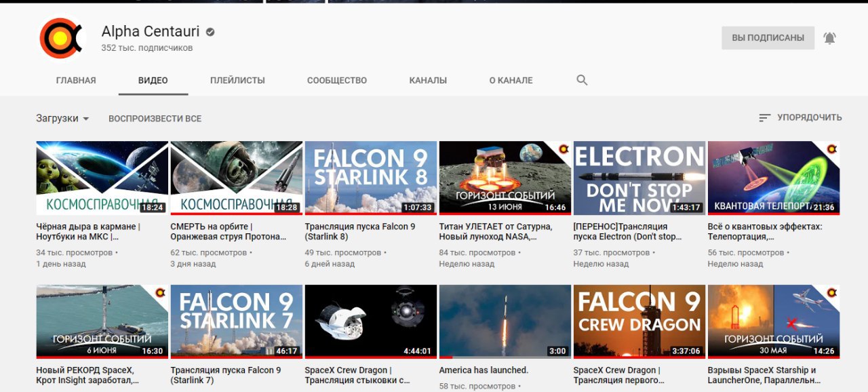Click ВОСПРОИЗВЕСТИ ВСЕ to play all
868x392 pixels.
tap(155, 118)
